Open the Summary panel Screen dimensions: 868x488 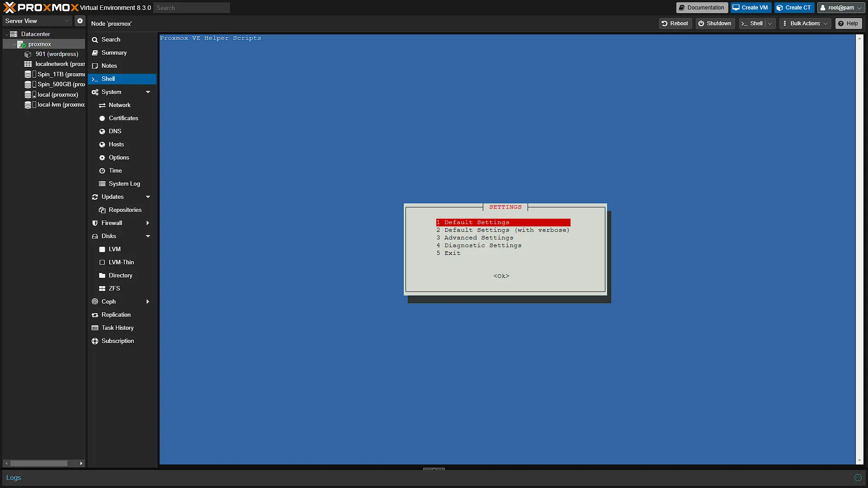click(122, 53)
